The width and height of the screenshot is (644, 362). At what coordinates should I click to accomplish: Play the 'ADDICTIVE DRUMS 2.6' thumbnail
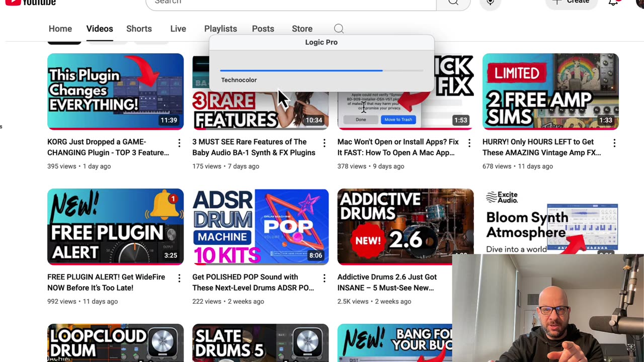pos(406,227)
